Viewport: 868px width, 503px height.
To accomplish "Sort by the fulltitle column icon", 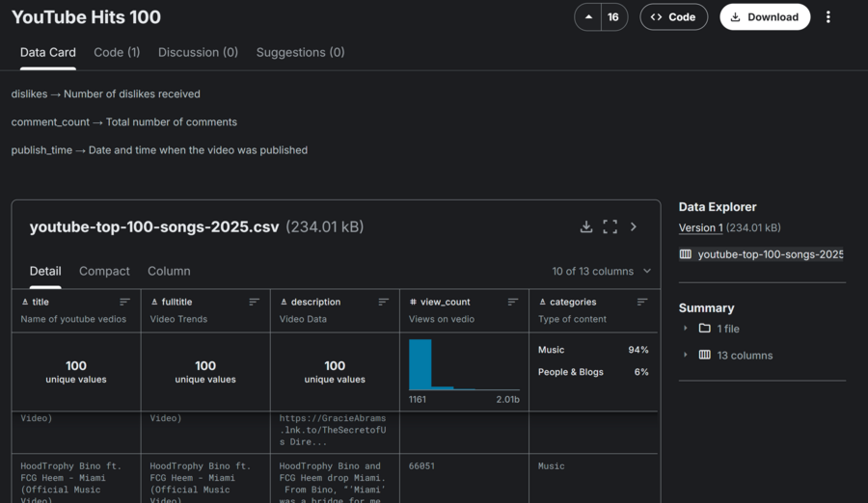I will (x=254, y=302).
